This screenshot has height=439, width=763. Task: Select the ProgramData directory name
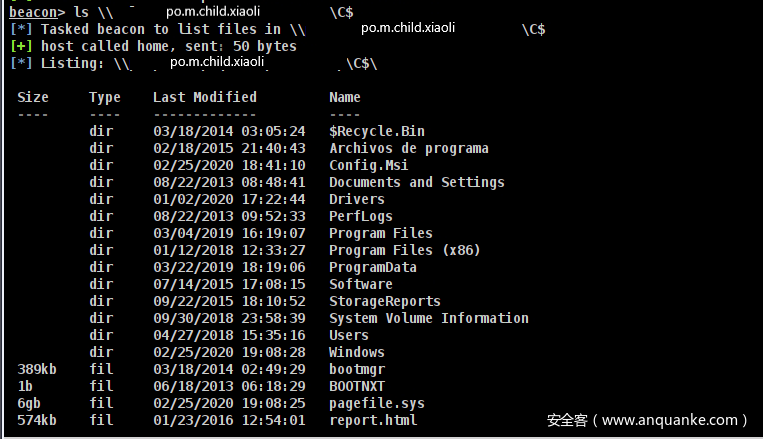(372, 267)
